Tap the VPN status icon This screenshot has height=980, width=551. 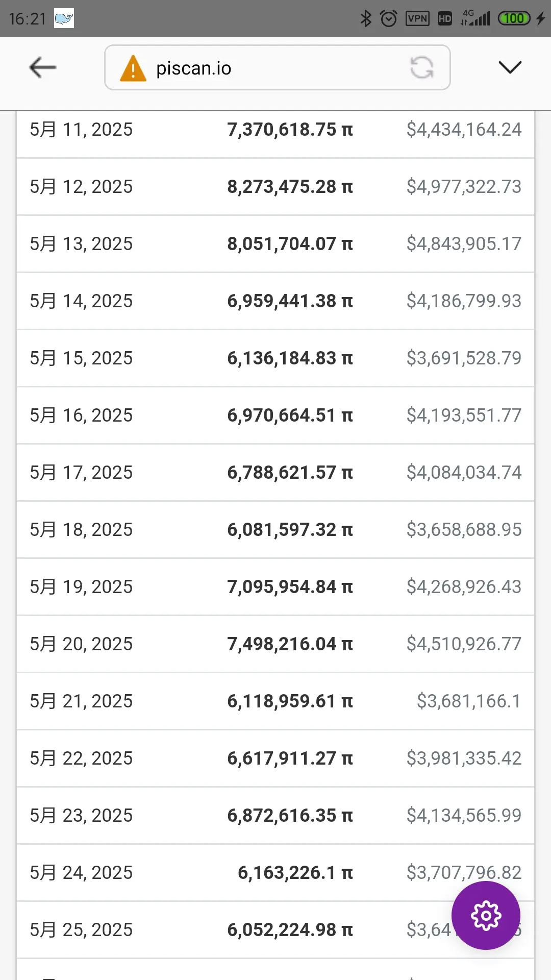point(417,19)
